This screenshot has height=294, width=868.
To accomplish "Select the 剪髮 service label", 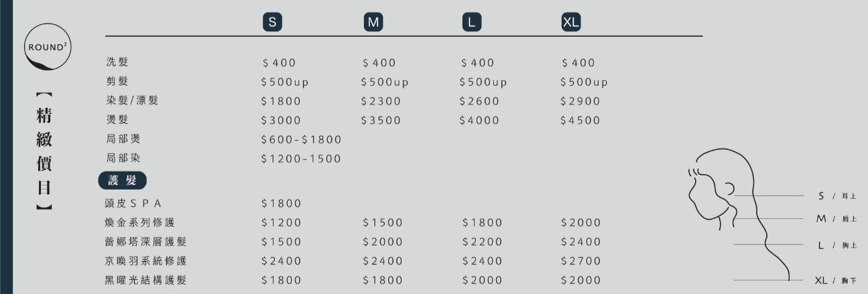I will (117, 82).
